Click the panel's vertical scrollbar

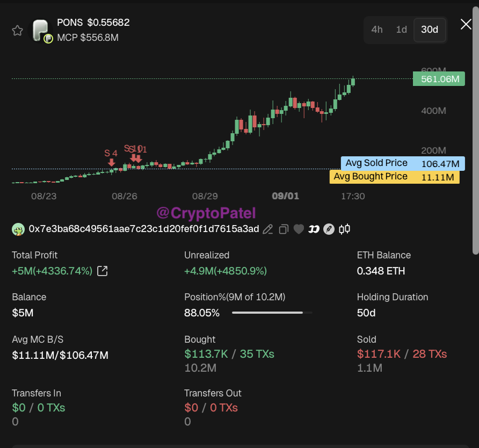click(476, 130)
